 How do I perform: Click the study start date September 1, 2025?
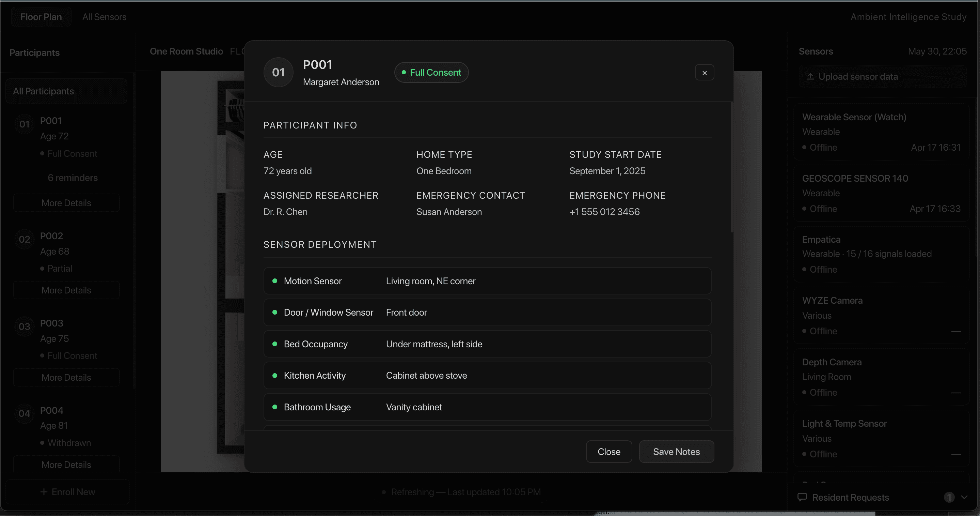607,171
